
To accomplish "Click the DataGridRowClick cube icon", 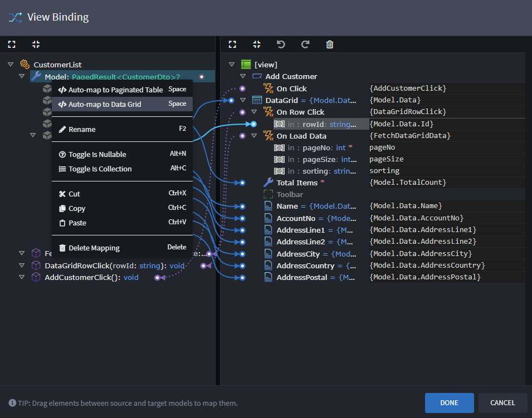I will [x=36, y=265].
